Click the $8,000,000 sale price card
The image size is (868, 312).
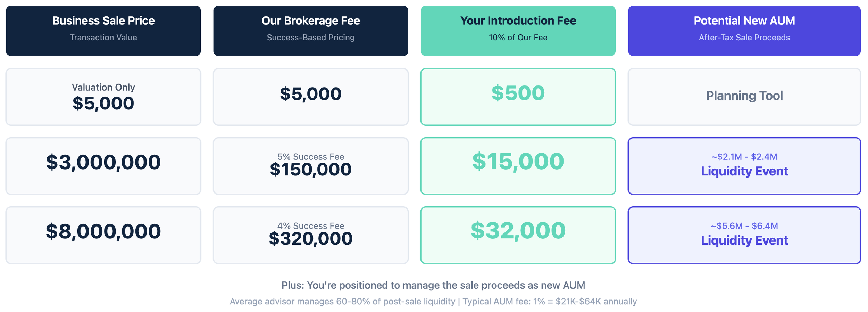click(x=103, y=235)
